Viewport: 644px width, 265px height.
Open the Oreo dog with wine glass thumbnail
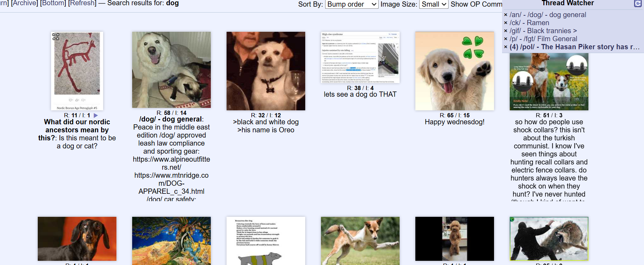(266, 71)
